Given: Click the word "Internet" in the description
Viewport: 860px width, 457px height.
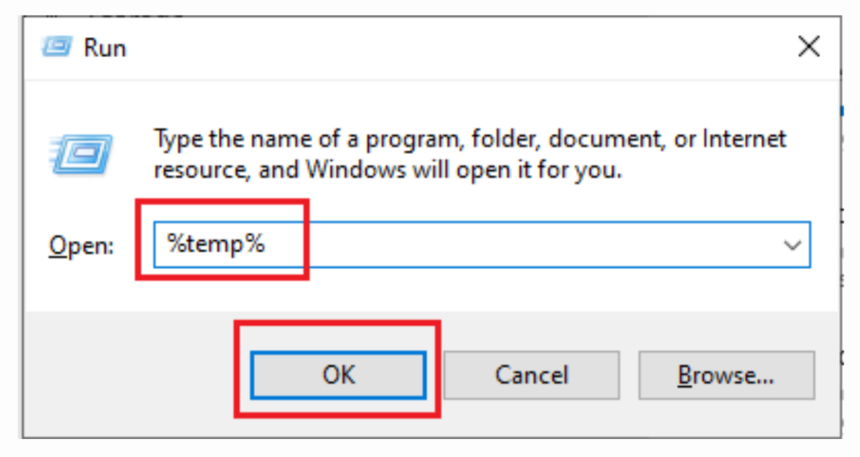Looking at the screenshot, I should 744,139.
